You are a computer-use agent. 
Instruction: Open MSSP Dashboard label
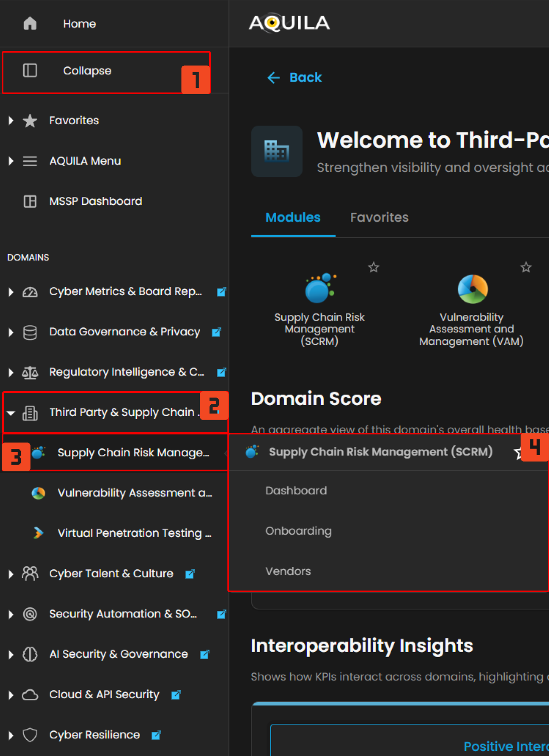(95, 201)
